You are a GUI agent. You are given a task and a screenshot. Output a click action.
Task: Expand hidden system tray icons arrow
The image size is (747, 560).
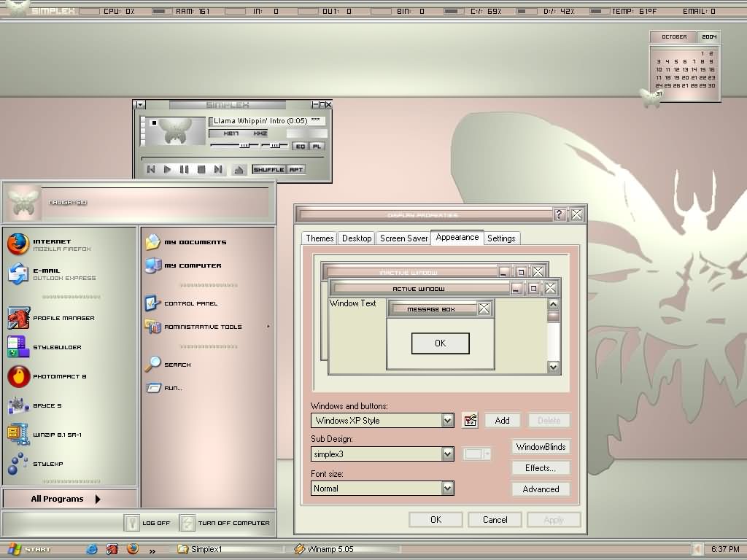(x=697, y=549)
